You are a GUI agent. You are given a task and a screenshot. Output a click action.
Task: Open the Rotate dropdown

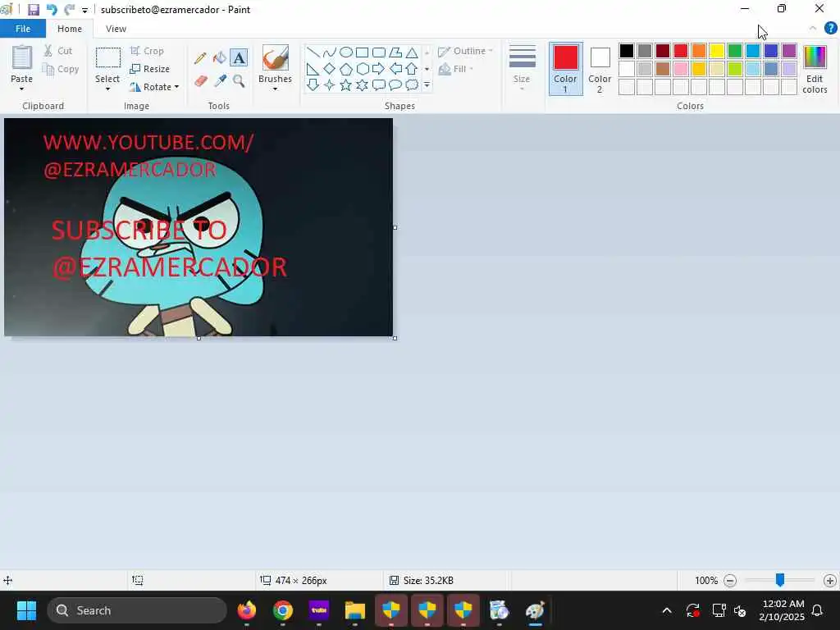[154, 87]
